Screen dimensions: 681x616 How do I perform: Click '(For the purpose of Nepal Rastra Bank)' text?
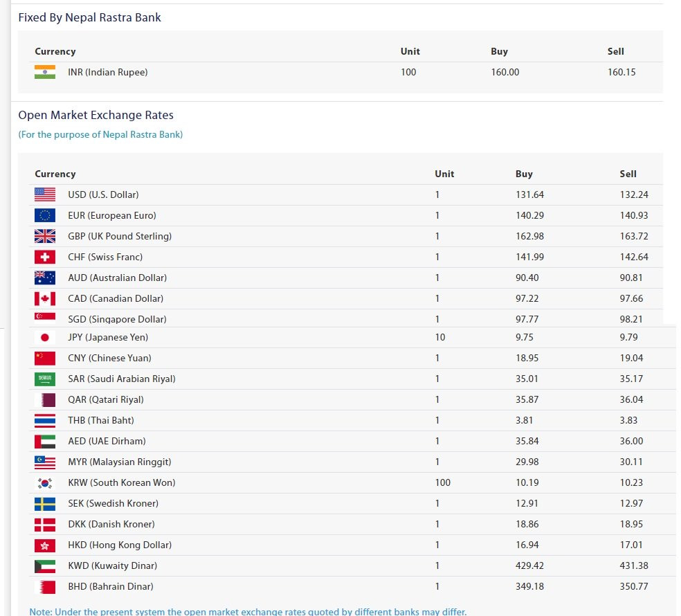(x=100, y=135)
